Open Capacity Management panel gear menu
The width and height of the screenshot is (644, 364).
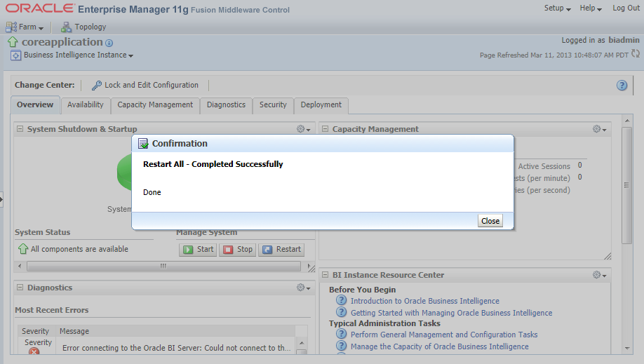tap(599, 129)
